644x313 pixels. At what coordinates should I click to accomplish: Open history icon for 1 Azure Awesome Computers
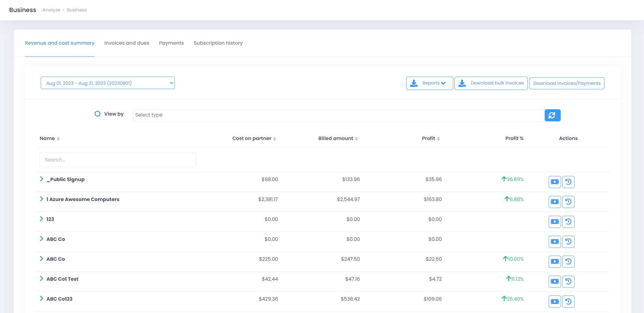(x=568, y=202)
